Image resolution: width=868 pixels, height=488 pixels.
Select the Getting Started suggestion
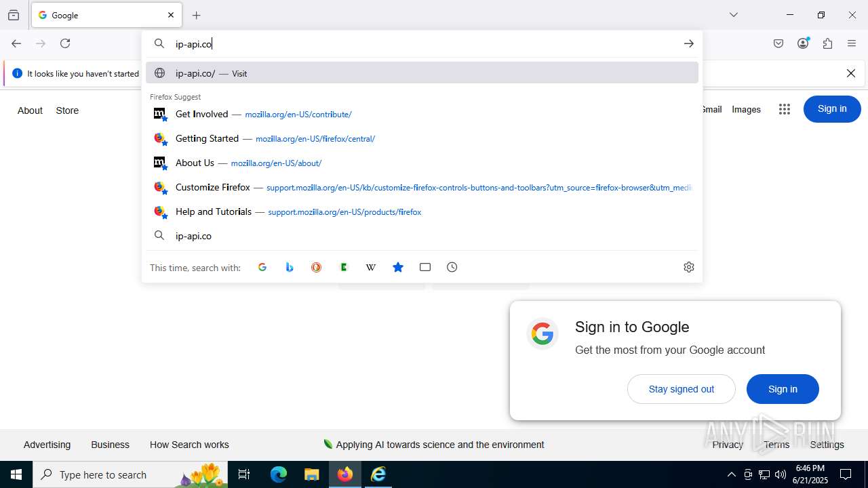[x=422, y=138]
